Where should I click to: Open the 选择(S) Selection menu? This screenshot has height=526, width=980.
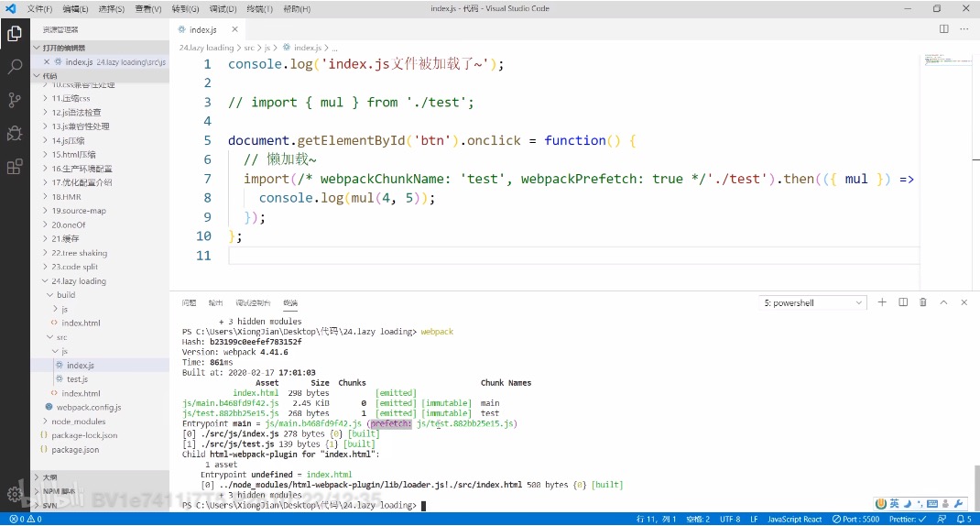click(111, 9)
